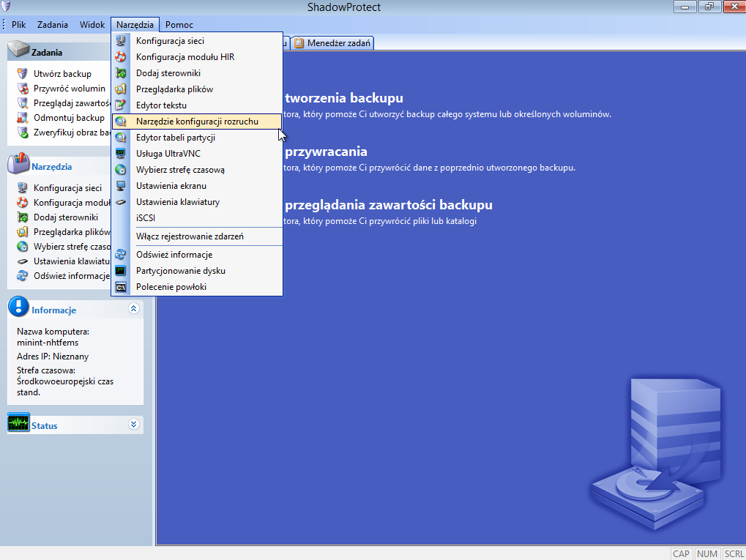Click Ustawienia ekranu monitor icon

(121, 186)
